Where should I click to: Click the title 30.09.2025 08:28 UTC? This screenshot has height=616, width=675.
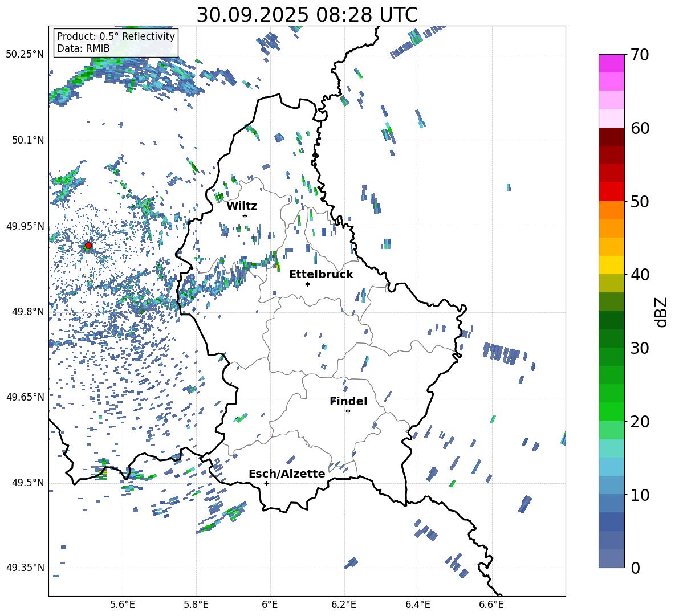tap(307, 15)
